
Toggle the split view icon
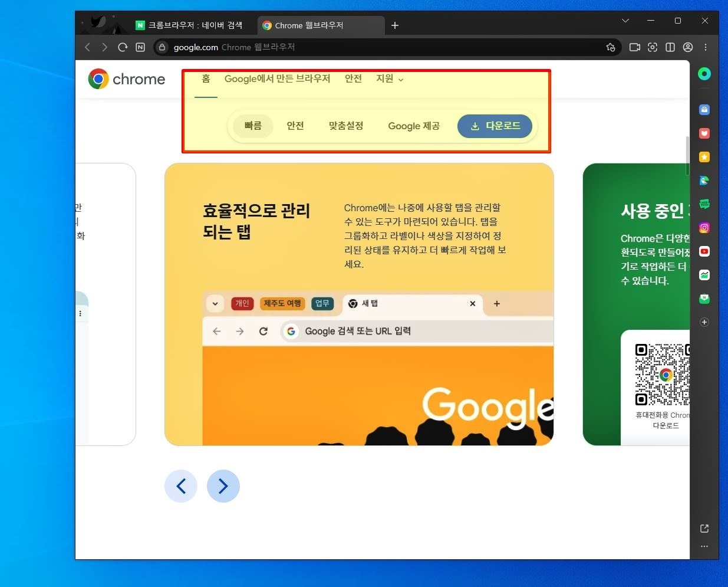point(670,47)
